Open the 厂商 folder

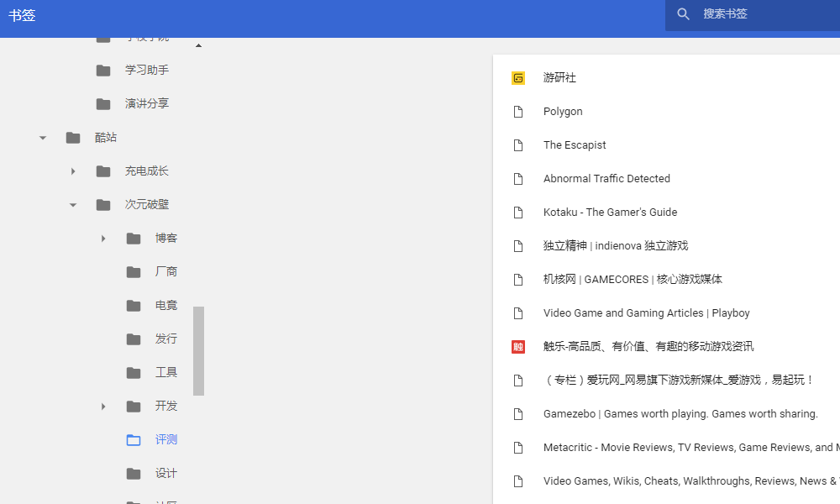166,271
